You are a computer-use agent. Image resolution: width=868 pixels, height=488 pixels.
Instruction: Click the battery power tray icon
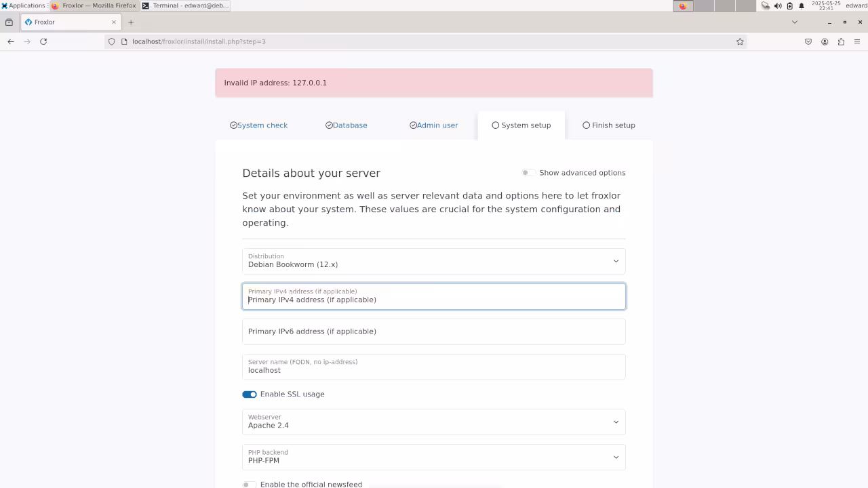[x=789, y=5]
